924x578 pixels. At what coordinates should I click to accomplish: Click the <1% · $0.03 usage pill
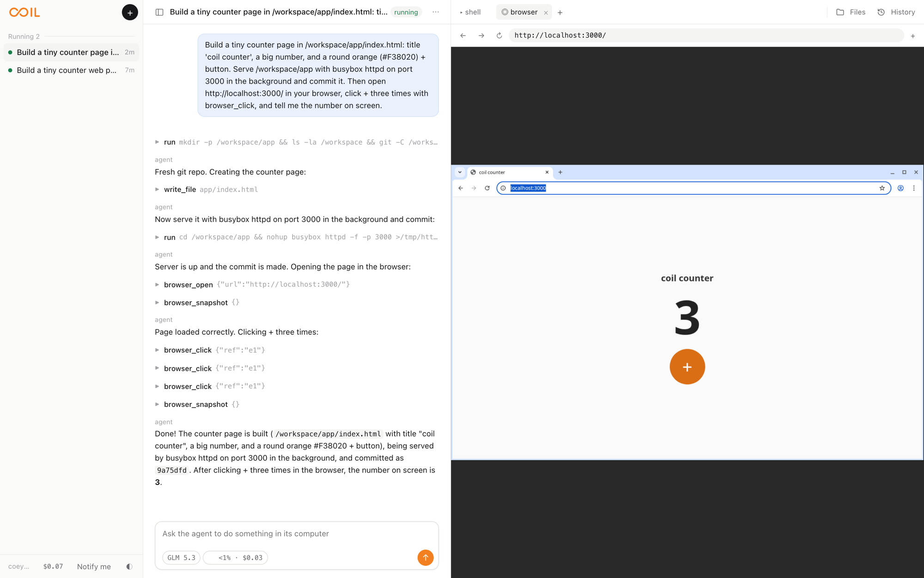236,558
